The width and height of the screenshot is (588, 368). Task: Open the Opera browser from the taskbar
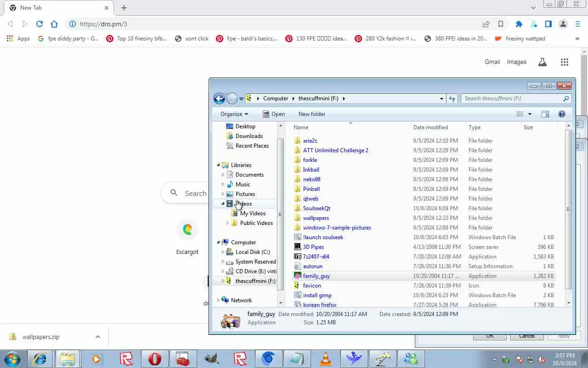(x=155, y=359)
